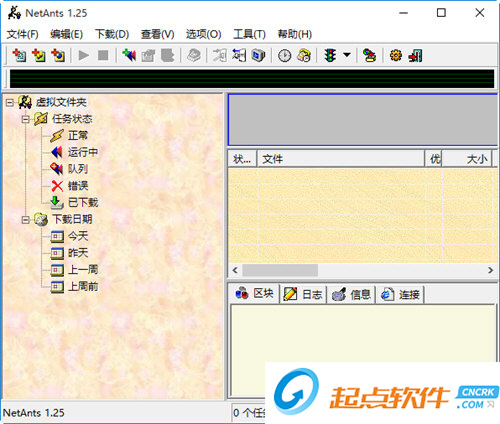
Task: Click the grayed-out job properties icon
Action: point(148,55)
